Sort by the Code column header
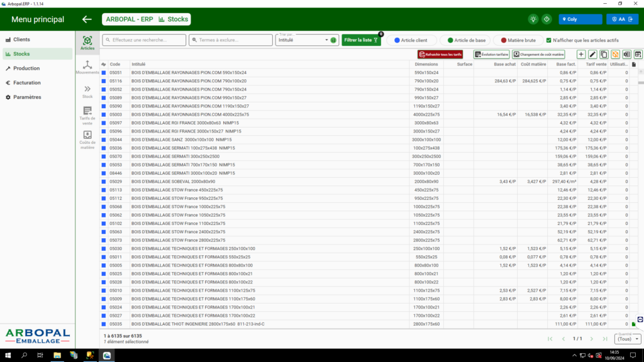644x362 pixels. coord(115,65)
